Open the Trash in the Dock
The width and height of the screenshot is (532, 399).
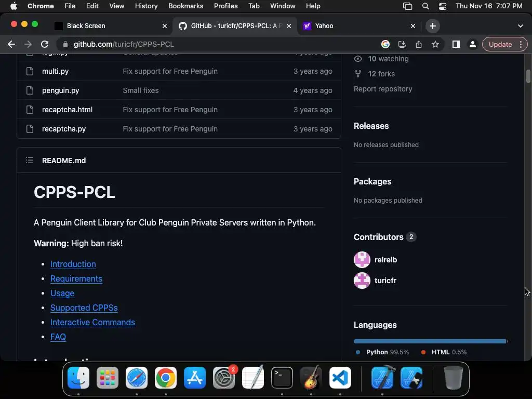pyautogui.click(x=453, y=378)
